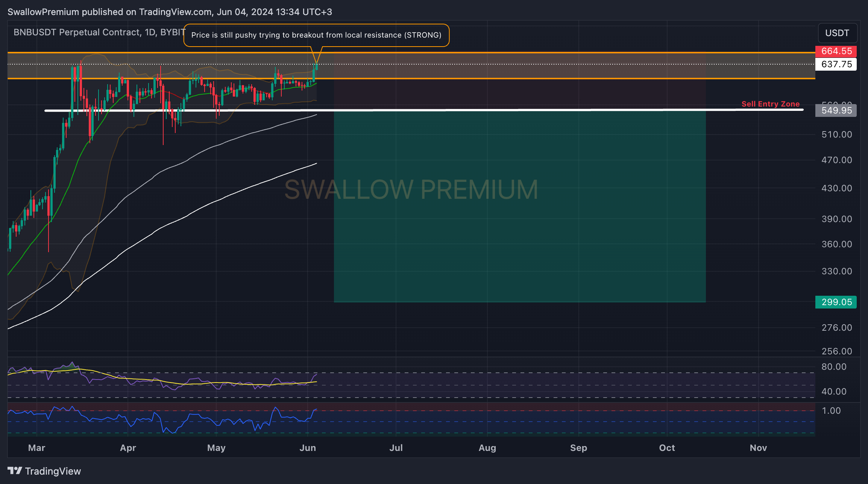Screen dimensions: 868x484
Task: Click the TradingView logo
Action: click(44, 471)
